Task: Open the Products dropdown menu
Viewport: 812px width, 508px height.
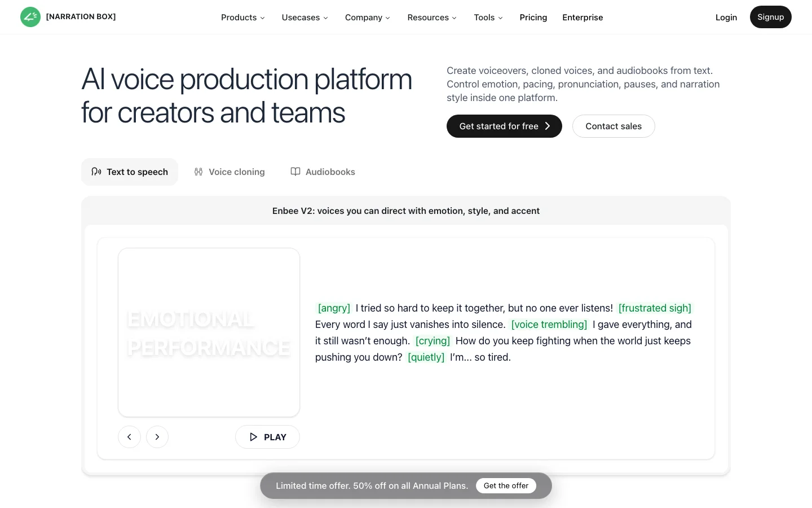Action: coord(242,17)
